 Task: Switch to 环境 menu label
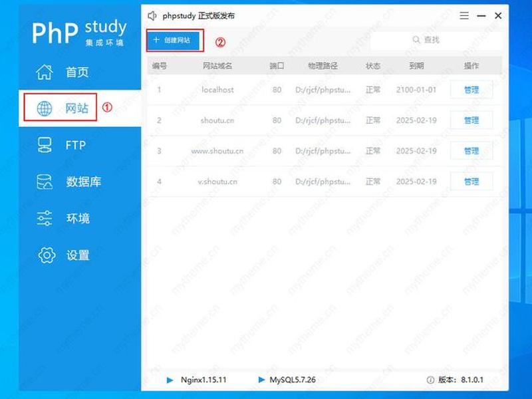click(x=78, y=218)
